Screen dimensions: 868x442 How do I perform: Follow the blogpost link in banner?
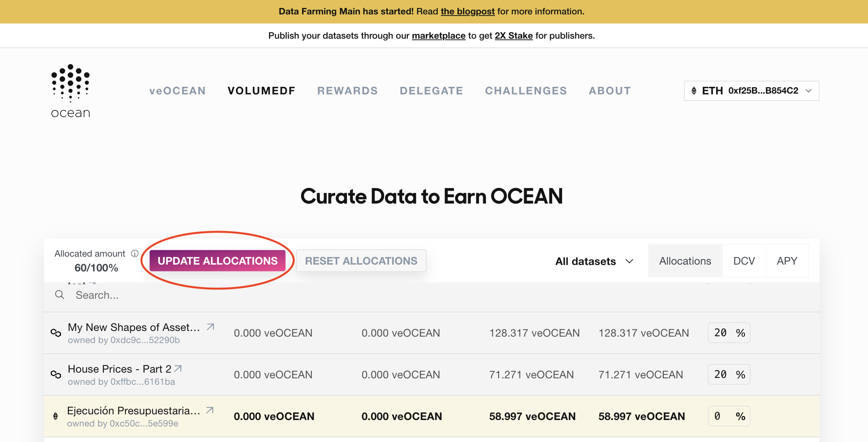pyautogui.click(x=467, y=11)
